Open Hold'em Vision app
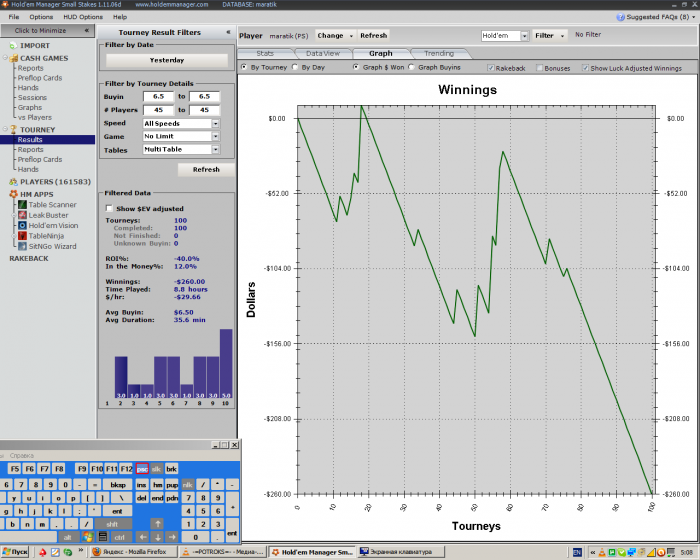This screenshot has width=700, height=560. [x=52, y=225]
